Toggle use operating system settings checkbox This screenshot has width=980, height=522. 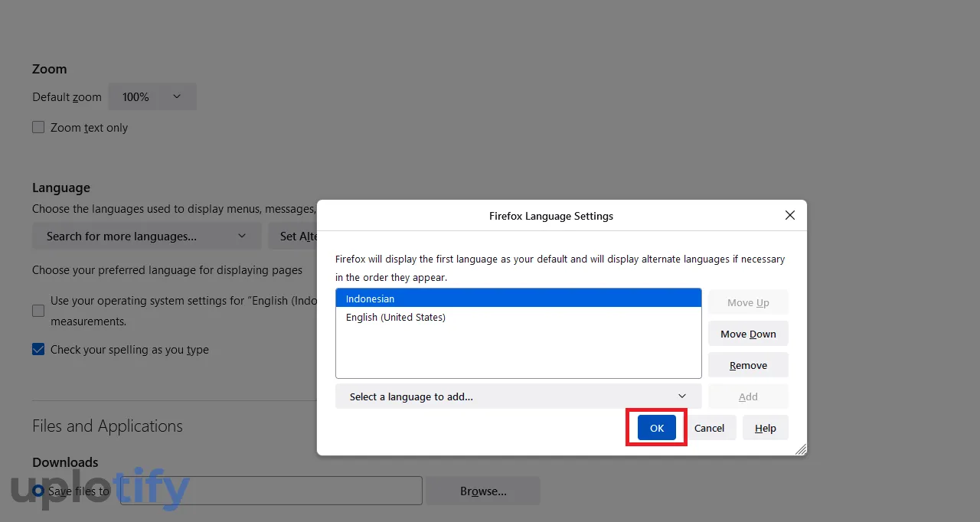[38, 311]
